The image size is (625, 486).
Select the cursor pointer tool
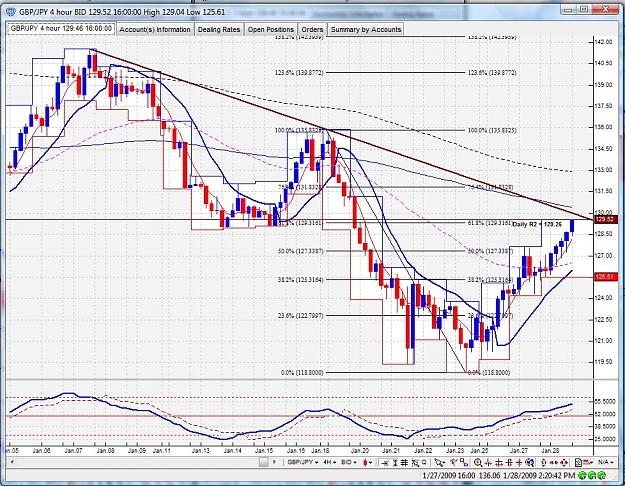click(x=439, y=462)
